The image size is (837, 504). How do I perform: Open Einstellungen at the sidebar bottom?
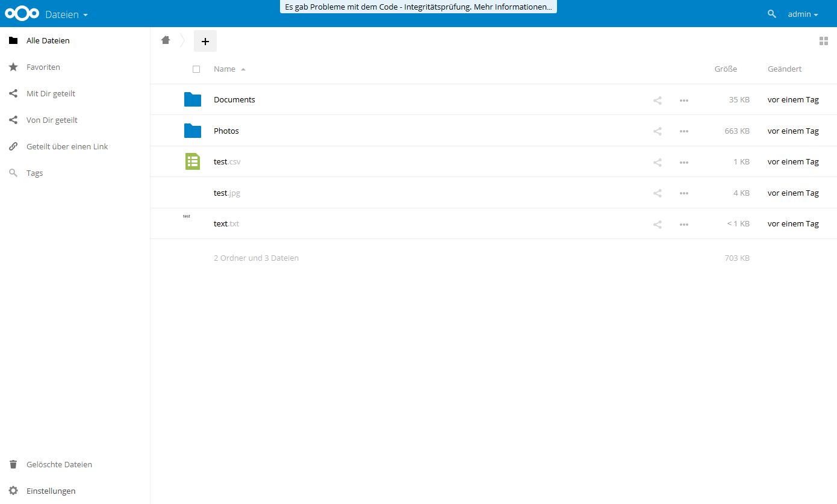point(51,491)
